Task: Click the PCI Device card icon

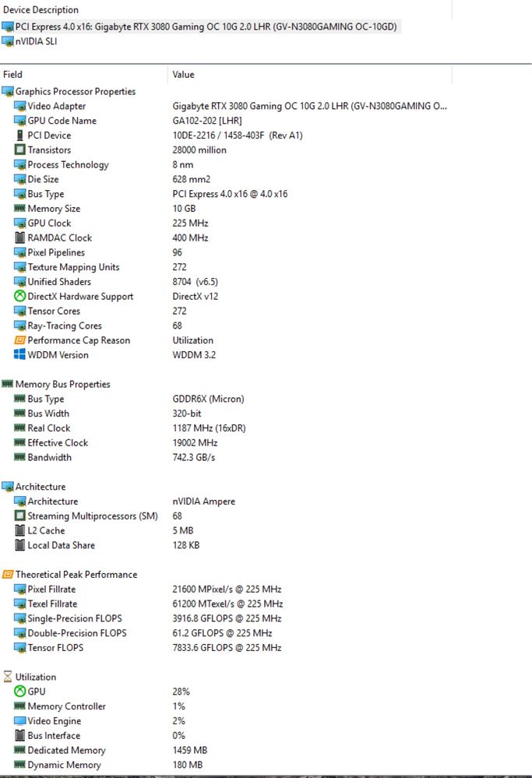Action: (19, 135)
